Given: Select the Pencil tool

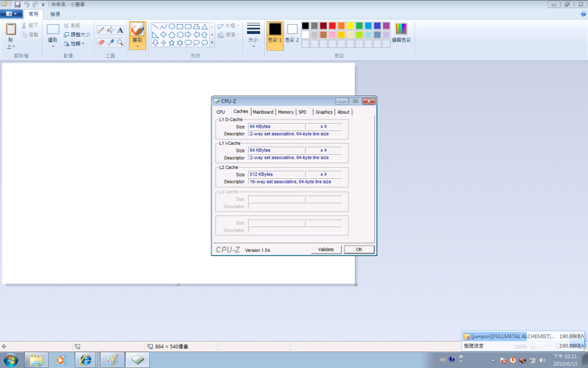Looking at the screenshot, I should [101, 30].
